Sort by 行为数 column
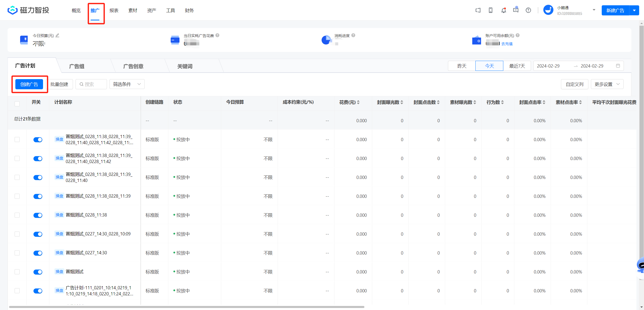644x310 pixels. (x=502, y=102)
